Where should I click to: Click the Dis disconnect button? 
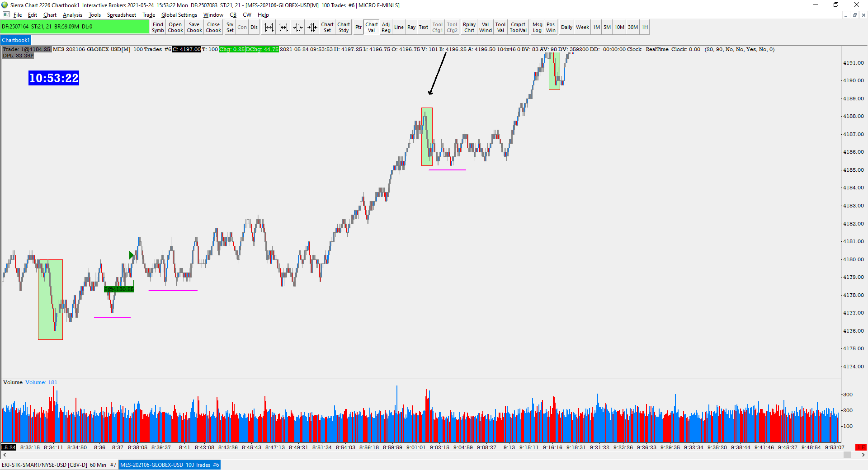click(254, 27)
